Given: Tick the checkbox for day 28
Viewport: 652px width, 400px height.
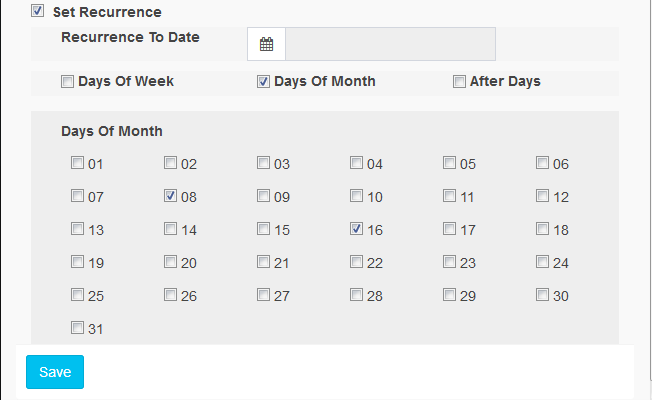Looking at the screenshot, I should [356, 295].
